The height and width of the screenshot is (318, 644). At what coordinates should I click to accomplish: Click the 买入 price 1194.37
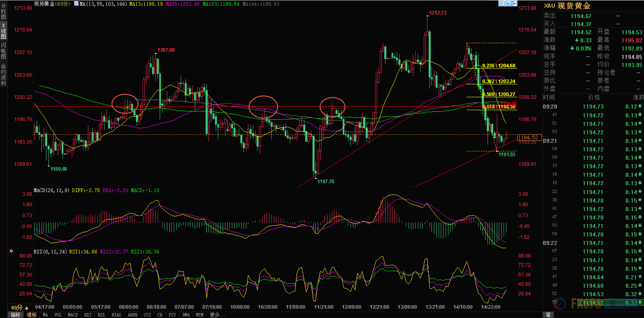(581, 24)
